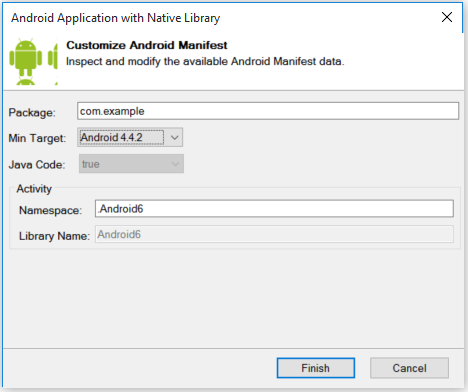This screenshot has height=392, width=468.
Task: Click the 'Java Code:' label
Action: (37, 164)
